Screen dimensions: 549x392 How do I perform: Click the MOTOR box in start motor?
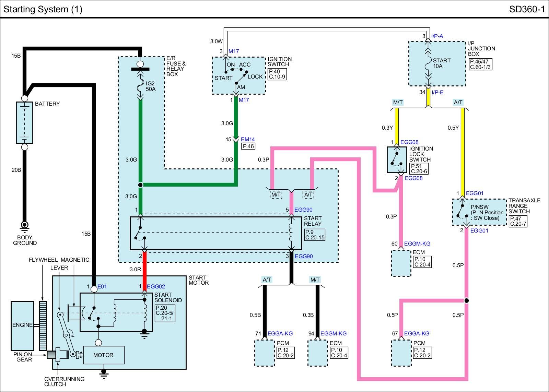coord(103,355)
